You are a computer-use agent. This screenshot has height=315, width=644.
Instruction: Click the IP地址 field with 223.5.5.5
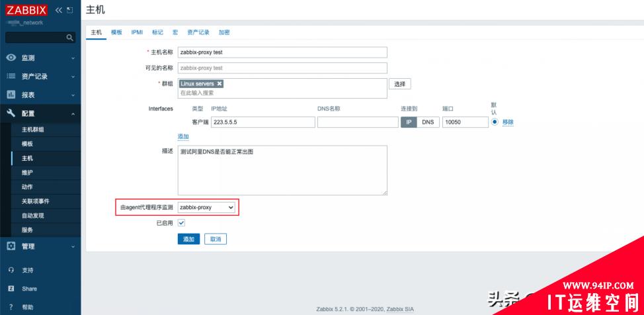tap(263, 122)
